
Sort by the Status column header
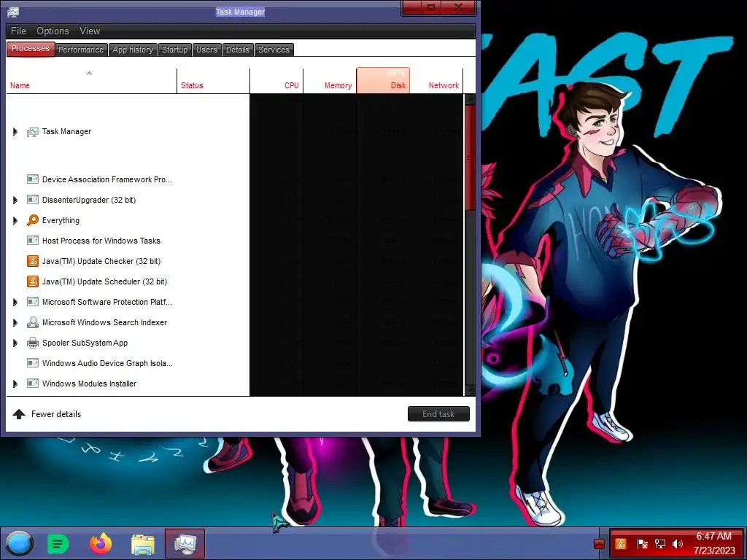(x=214, y=80)
